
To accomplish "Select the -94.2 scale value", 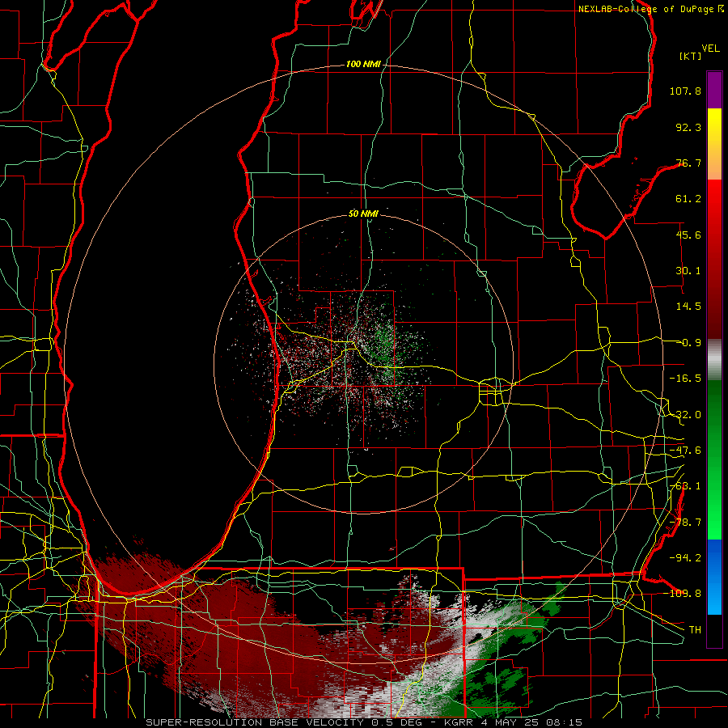I will pyautogui.click(x=685, y=557).
